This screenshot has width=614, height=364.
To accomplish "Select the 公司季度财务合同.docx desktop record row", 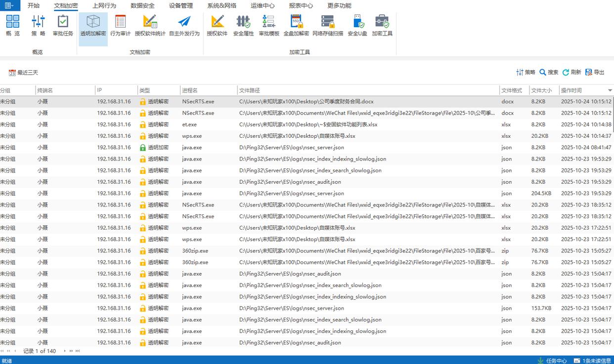I will pyautogui.click(x=306, y=102).
